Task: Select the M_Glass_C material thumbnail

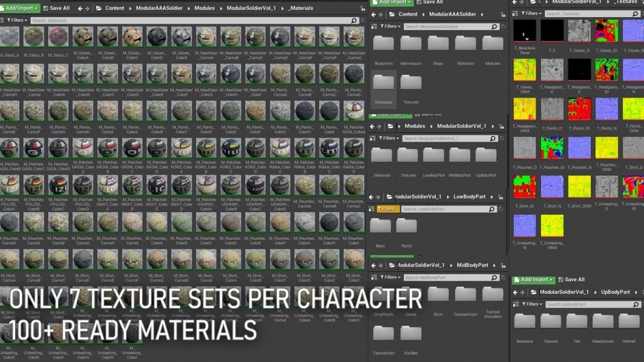Action: click(x=58, y=37)
